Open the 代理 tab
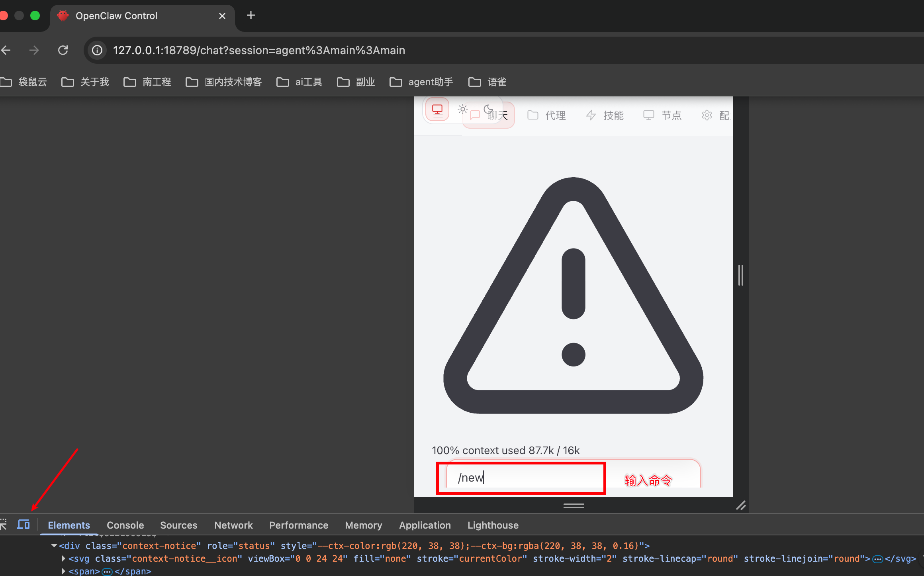This screenshot has height=576, width=924. click(x=546, y=116)
